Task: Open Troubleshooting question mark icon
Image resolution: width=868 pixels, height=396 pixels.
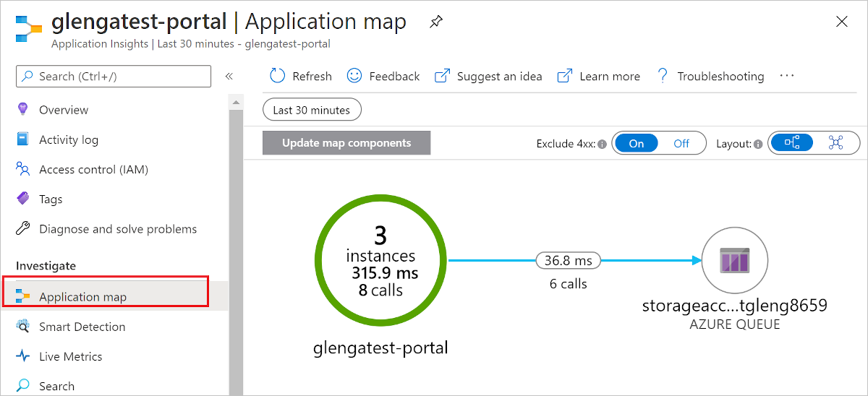Action: [662, 76]
